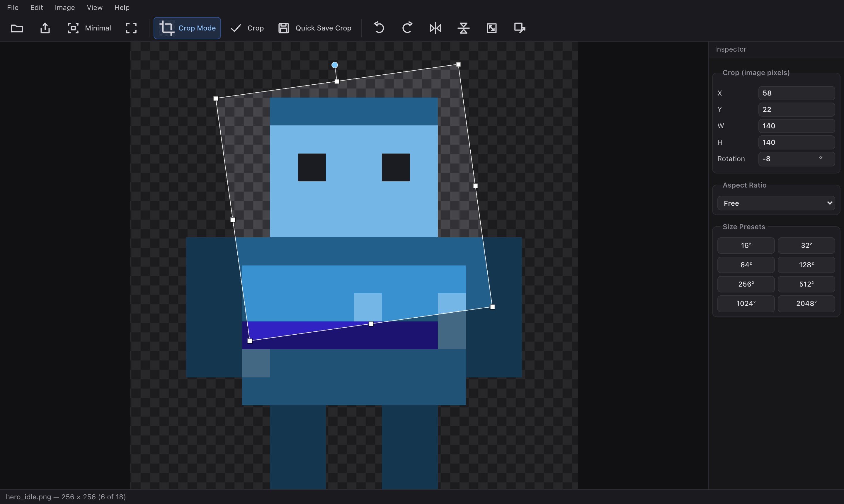Image resolution: width=844 pixels, height=504 pixels.
Task: Select the 512² size preset
Action: [x=806, y=284]
